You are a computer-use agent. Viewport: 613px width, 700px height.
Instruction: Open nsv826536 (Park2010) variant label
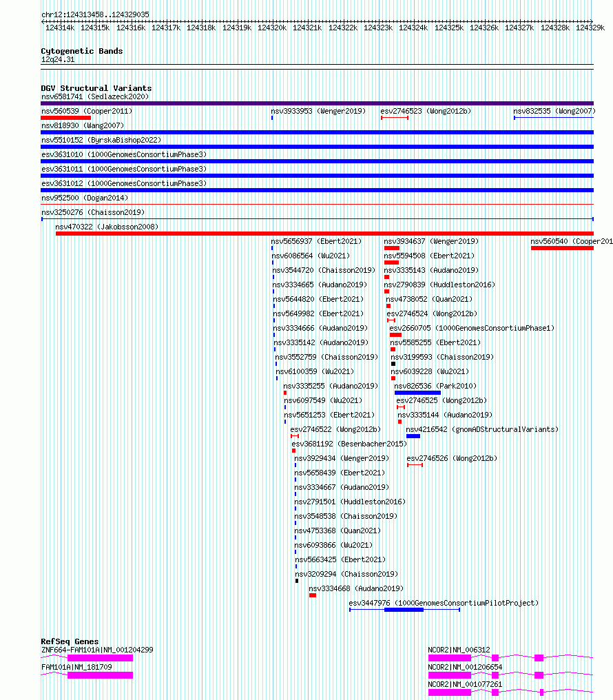pyautogui.click(x=435, y=386)
